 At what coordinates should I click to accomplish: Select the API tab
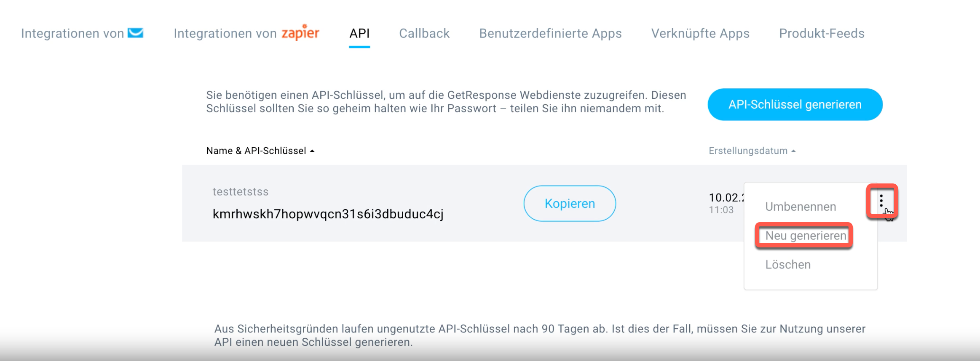359,33
